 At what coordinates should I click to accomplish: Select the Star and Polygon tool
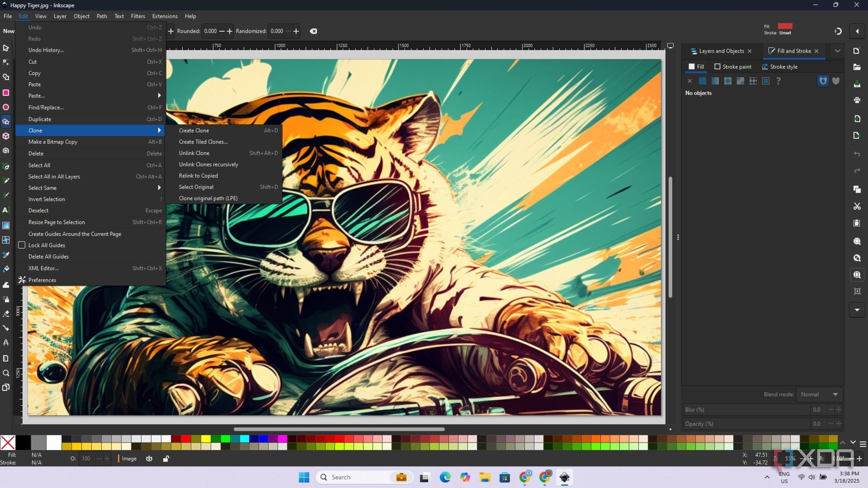click(6, 121)
